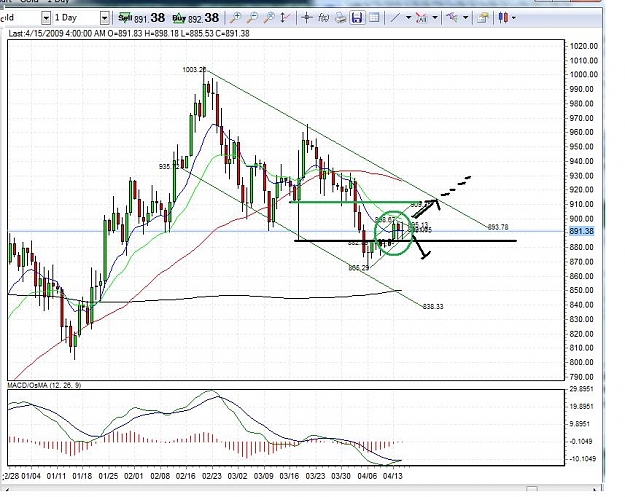Select the line drawing tool

[395, 18]
